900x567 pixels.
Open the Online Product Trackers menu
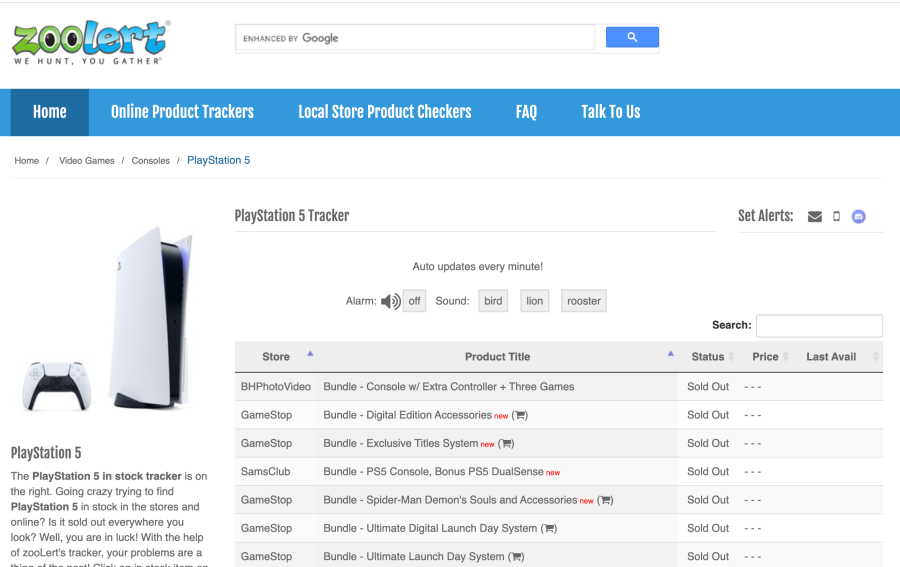[182, 112]
